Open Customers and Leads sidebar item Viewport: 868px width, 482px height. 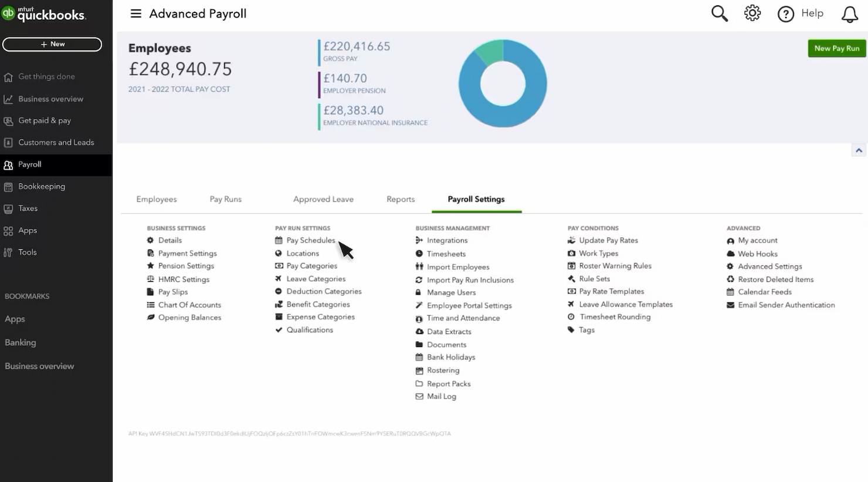pos(56,143)
